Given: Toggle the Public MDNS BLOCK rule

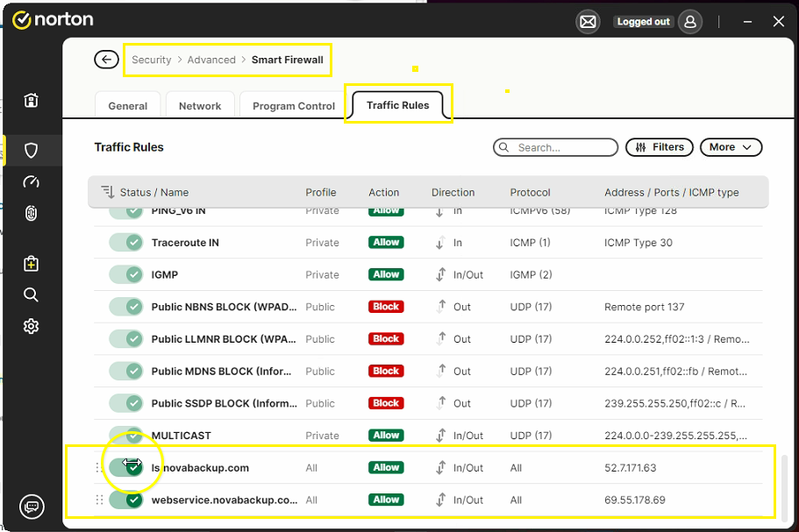Looking at the screenshot, I should coord(126,371).
